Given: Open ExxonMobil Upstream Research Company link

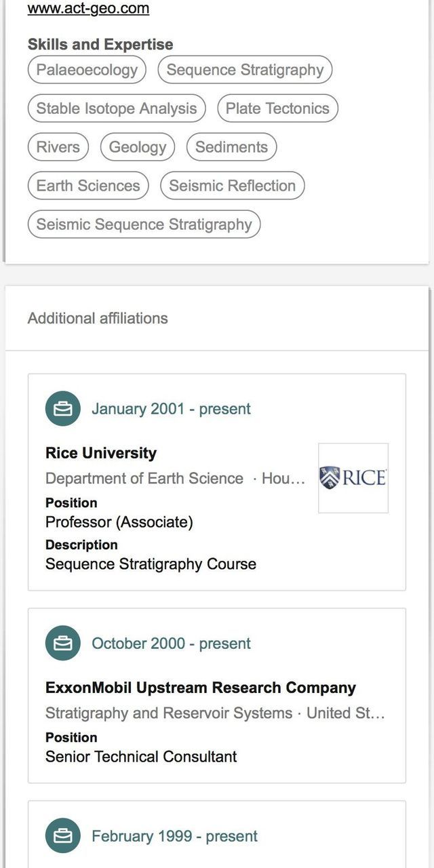Looking at the screenshot, I should click(201, 688).
